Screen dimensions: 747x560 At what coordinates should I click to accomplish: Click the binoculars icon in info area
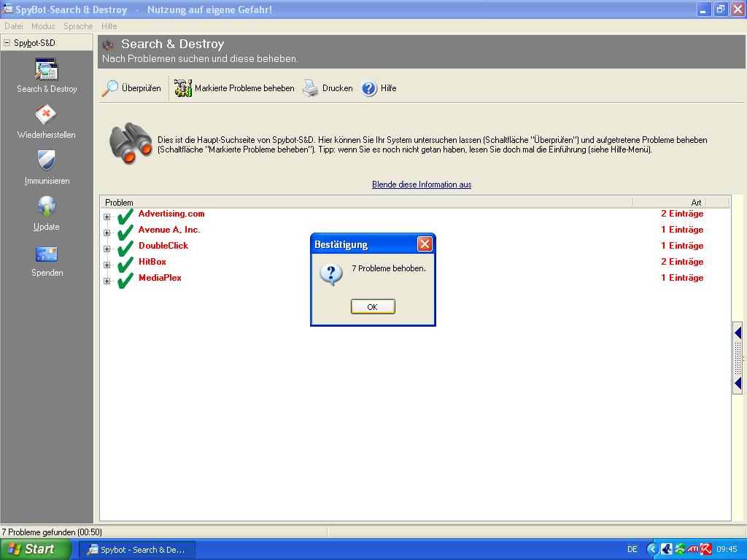pos(130,143)
